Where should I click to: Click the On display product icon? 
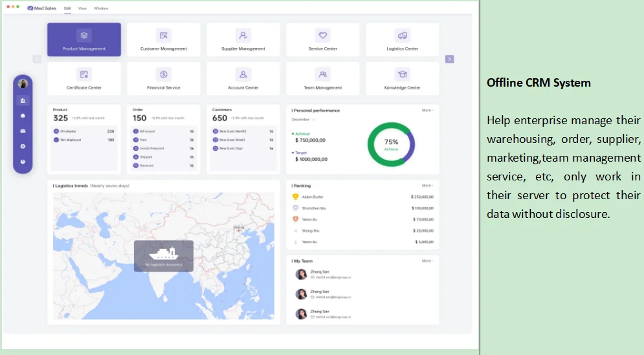point(56,131)
